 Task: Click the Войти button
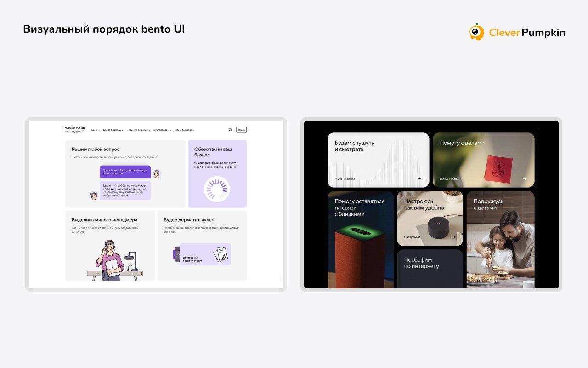[242, 130]
